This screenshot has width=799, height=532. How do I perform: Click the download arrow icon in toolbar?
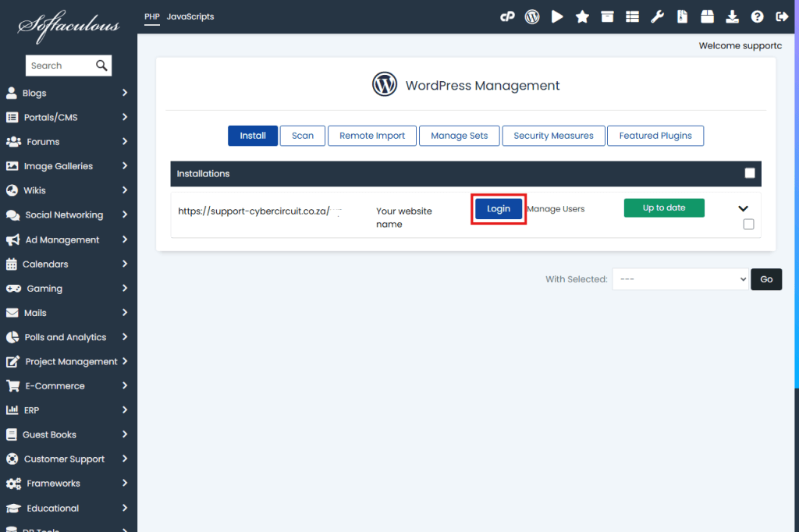(732, 16)
